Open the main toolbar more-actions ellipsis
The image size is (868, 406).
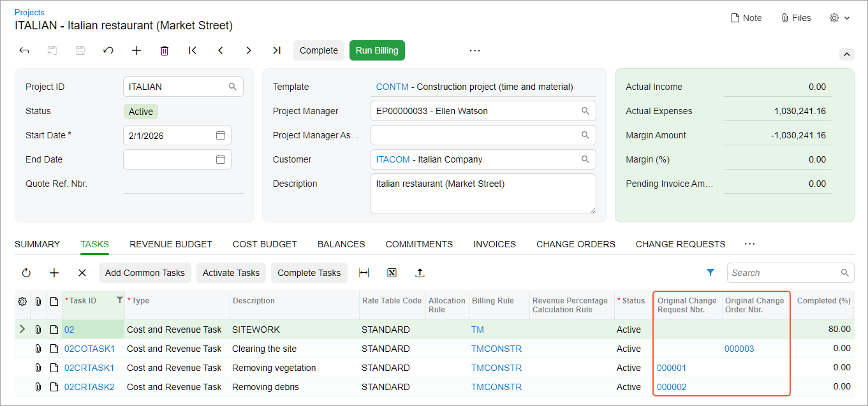click(474, 50)
